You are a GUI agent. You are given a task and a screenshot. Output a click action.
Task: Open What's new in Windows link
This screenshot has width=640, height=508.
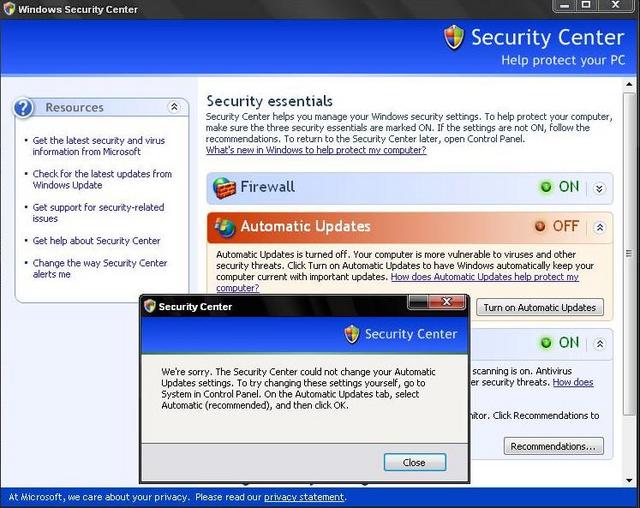(x=316, y=150)
